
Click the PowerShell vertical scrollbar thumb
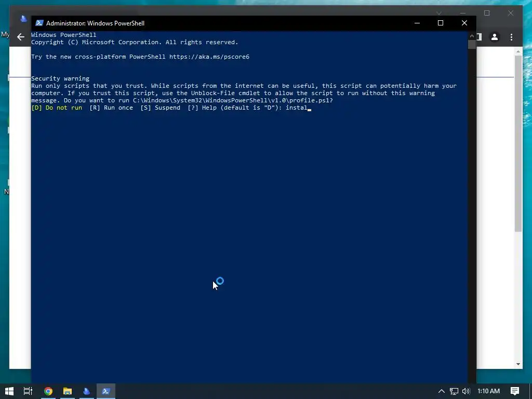click(x=472, y=45)
